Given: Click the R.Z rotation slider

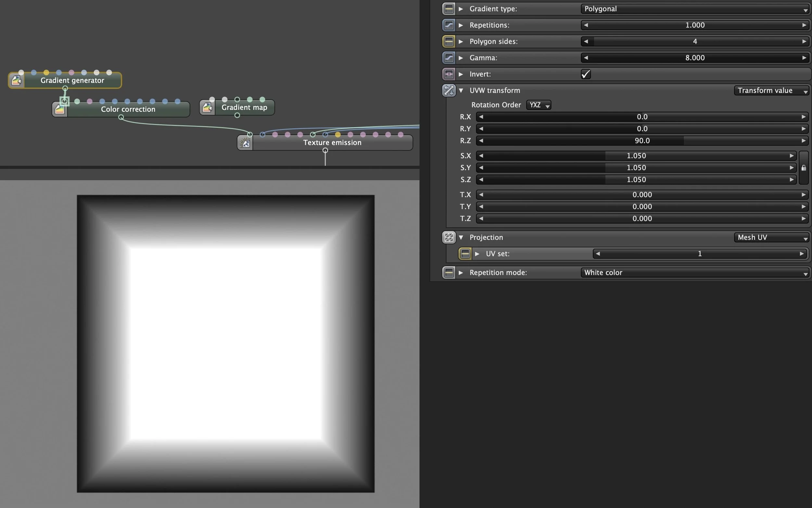Looking at the screenshot, I should point(642,140).
